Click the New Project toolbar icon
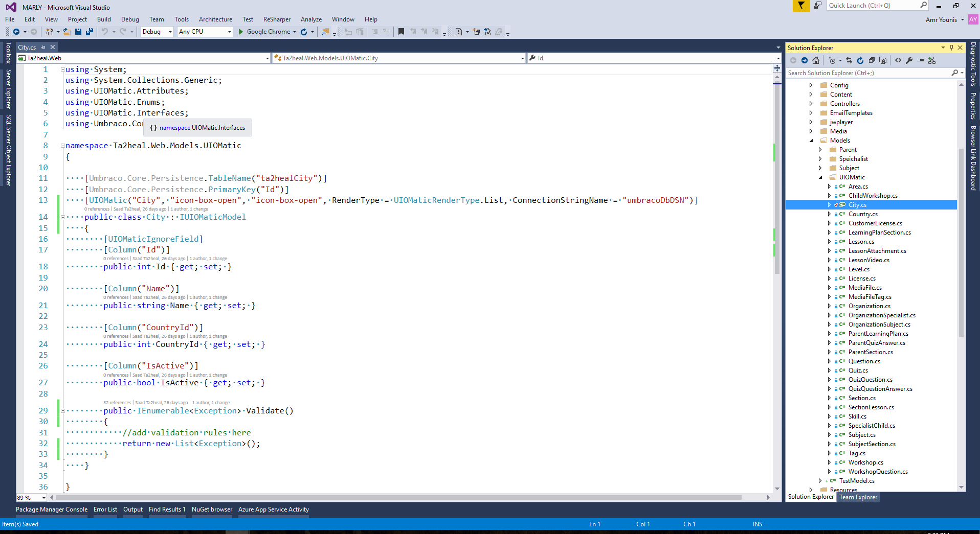The height and width of the screenshot is (534, 980). (x=50, y=32)
